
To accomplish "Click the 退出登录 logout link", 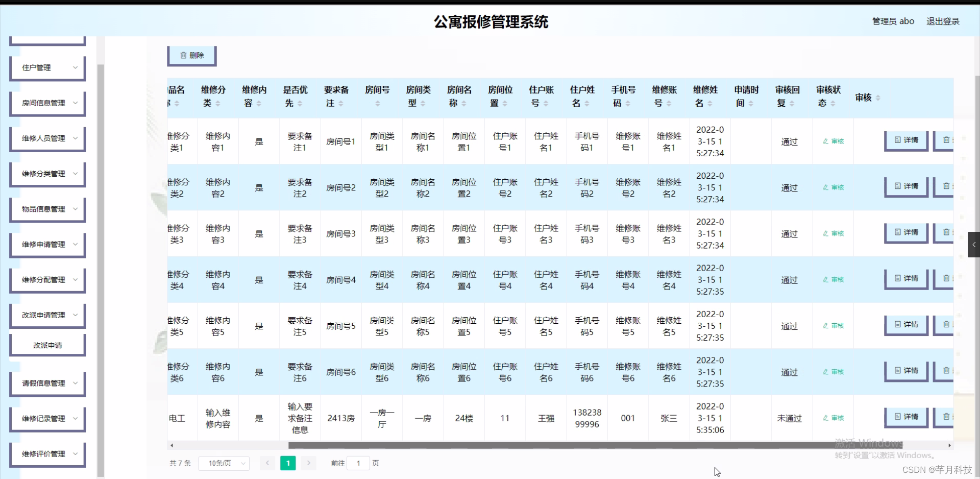I will [942, 21].
